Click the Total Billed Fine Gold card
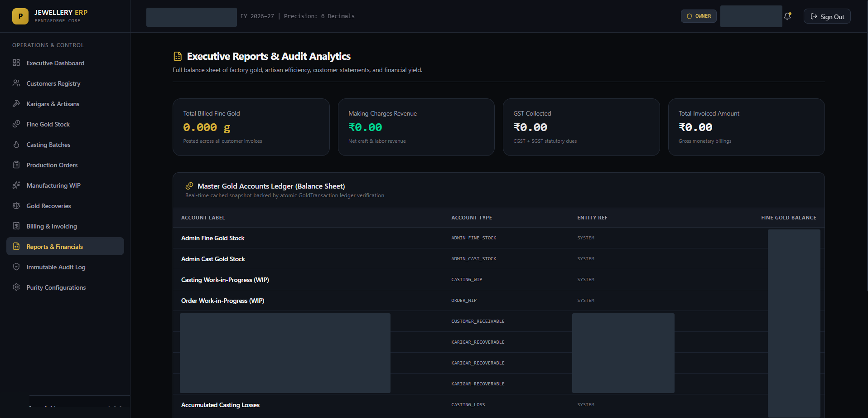Image resolution: width=868 pixels, height=418 pixels. point(251,127)
